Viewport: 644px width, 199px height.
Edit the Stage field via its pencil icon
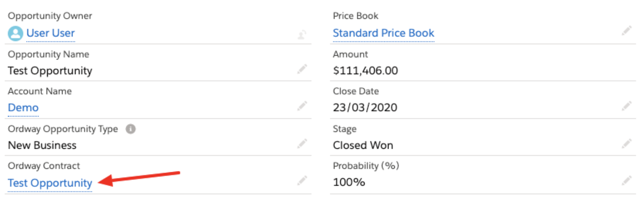click(627, 144)
